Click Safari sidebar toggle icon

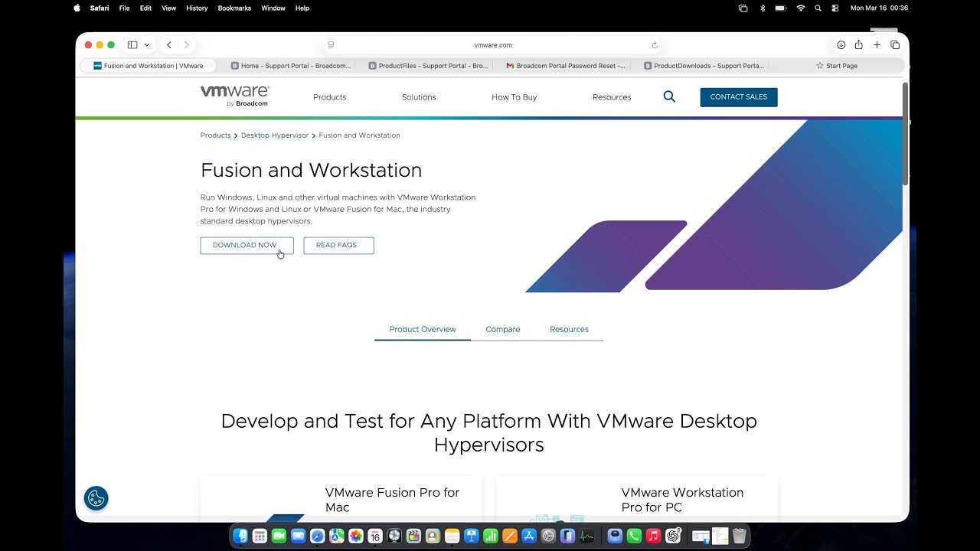click(132, 45)
